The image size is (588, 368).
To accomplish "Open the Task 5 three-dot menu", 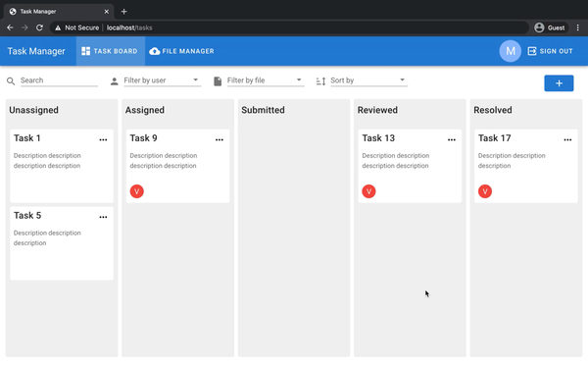I will coord(103,217).
